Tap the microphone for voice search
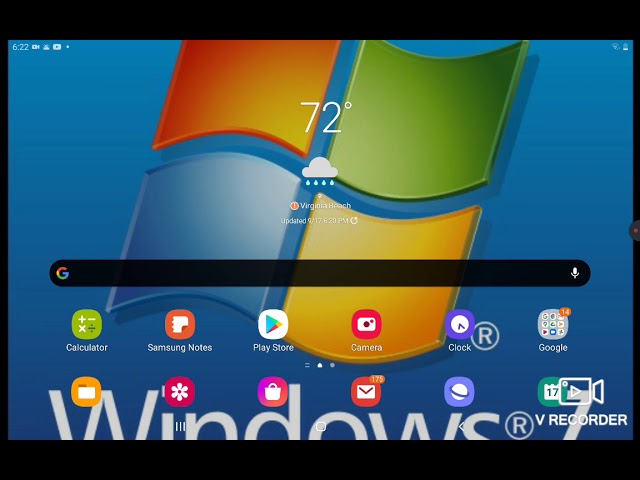Screen dimensions: 640x480 575,273
